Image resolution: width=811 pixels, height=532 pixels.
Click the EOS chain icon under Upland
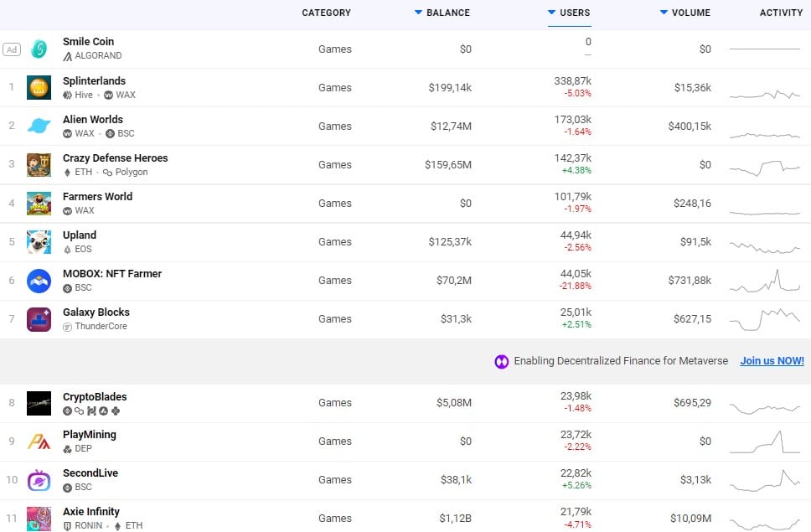pos(67,249)
